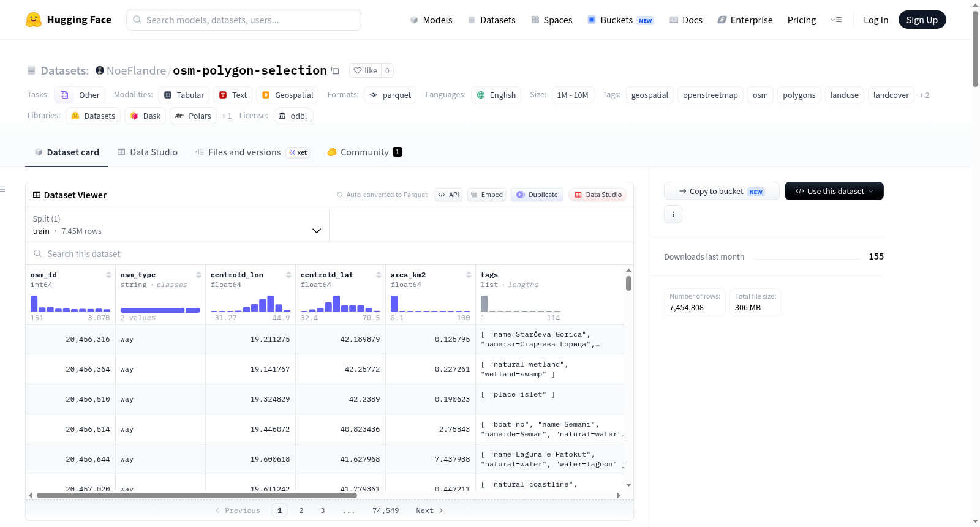Viewport: 980px width, 527px height.
Task: Click the heart like button
Action: pyautogui.click(x=365, y=70)
